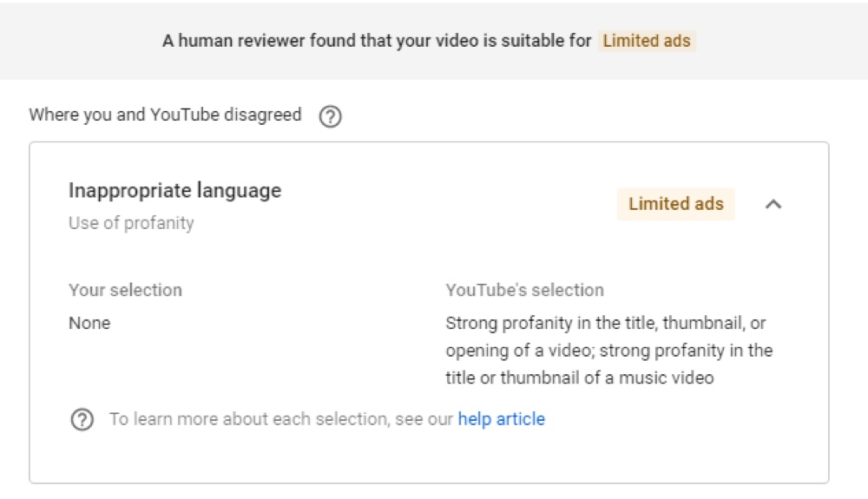Click the help icon beside 'Where you and YouTube disagreed'
The width and height of the screenshot is (868, 499).
[330, 116]
